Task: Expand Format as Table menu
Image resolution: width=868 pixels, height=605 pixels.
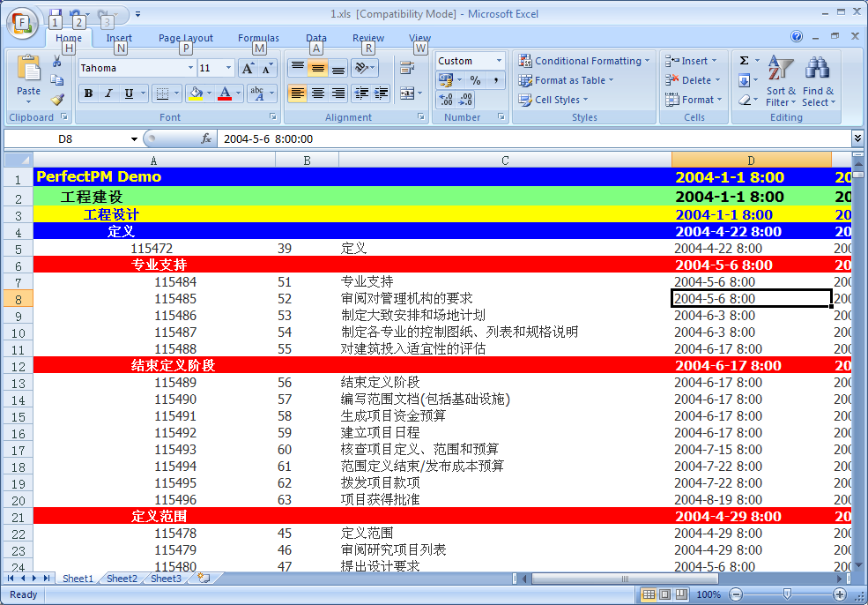Action: pos(566,80)
